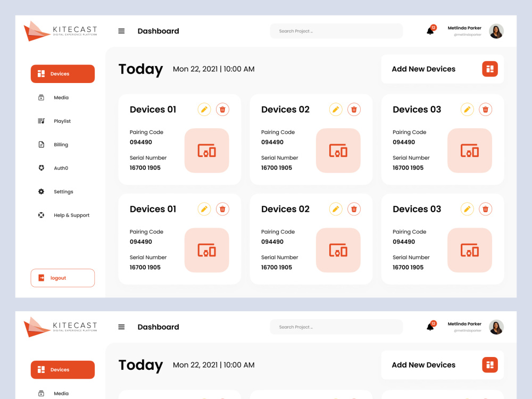532x399 pixels.
Task: Edit second-row Devices 03 card in top dashboard
Action: click(x=467, y=209)
